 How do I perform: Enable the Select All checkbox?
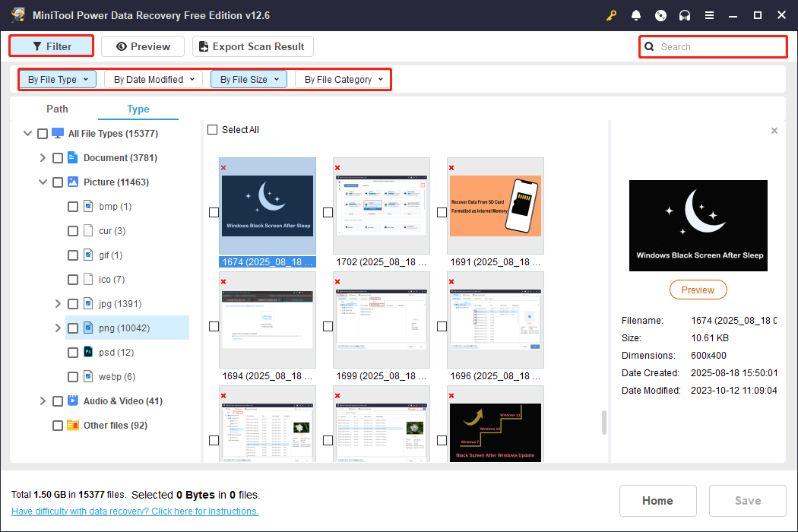pyautogui.click(x=212, y=129)
